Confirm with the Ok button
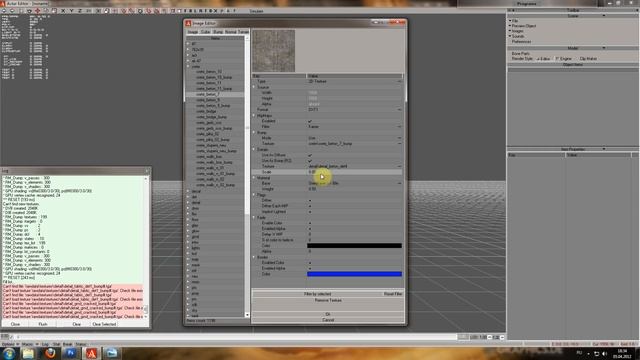 [x=328, y=314]
